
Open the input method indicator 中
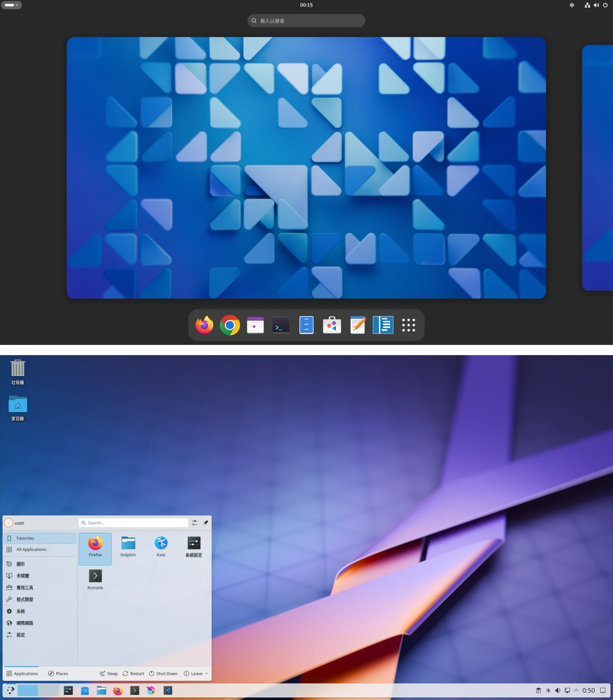(572, 5)
